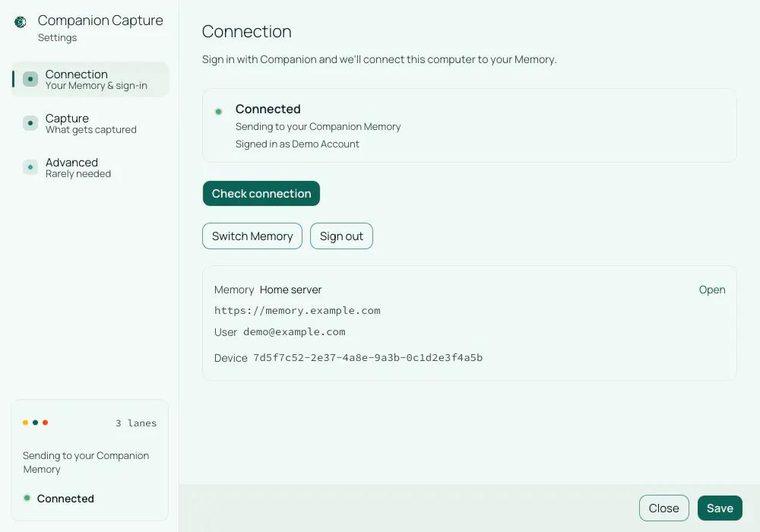760x532 pixels.
Task: Click the Companion Capture app title
Action: [100, 21]
